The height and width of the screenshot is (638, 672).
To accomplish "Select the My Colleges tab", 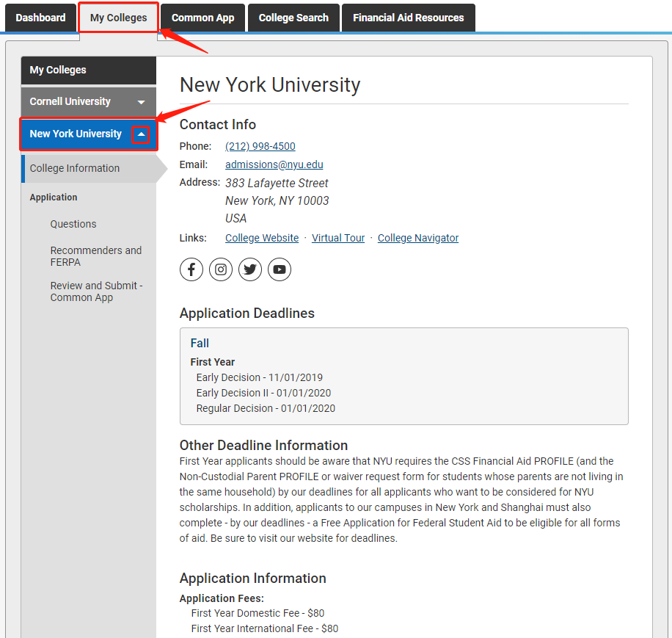I will pos(117,17).
